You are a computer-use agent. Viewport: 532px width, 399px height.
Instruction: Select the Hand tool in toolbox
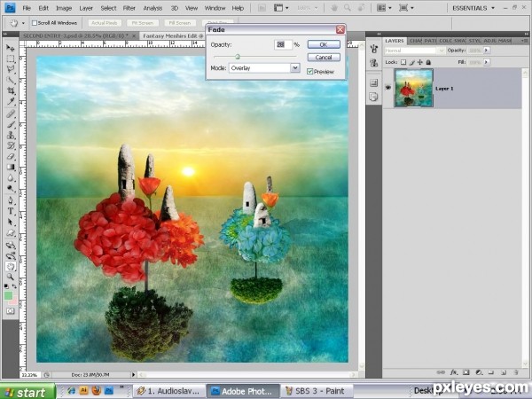[11, 266]
